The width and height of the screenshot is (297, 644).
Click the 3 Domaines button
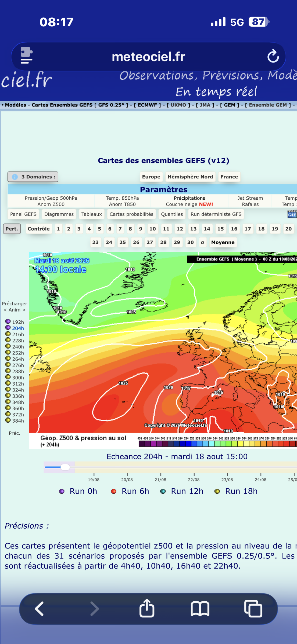pyautogui.click(x=33, y=177)
